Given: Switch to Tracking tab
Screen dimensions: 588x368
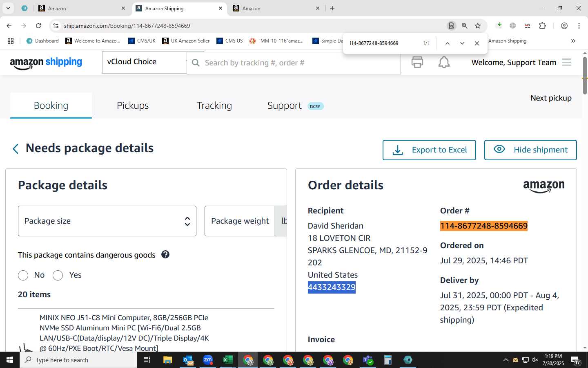Looking at the screenshot, I should (214, 105).
